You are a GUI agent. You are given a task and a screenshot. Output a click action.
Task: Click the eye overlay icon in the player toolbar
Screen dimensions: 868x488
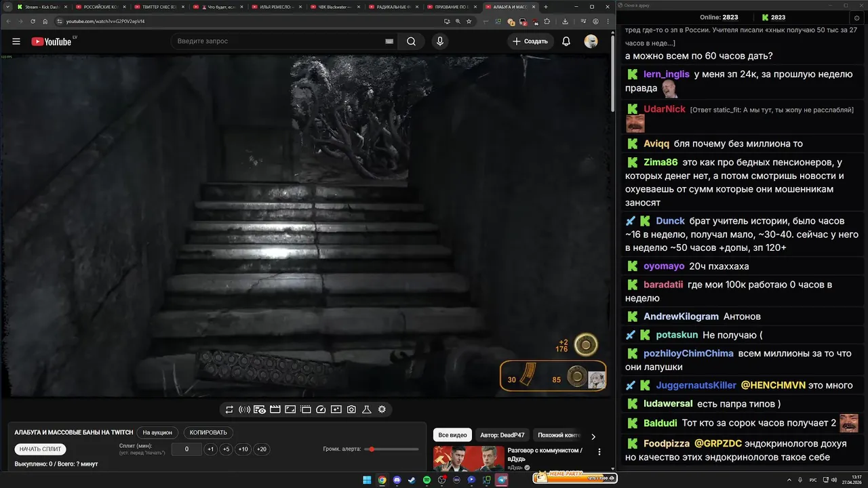point(260,409)
